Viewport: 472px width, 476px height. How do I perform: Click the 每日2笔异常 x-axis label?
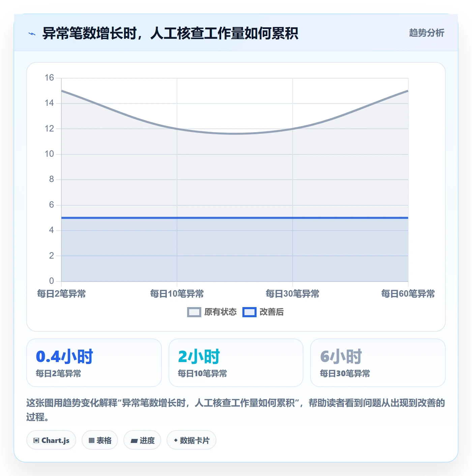click(x=61, y=294)
